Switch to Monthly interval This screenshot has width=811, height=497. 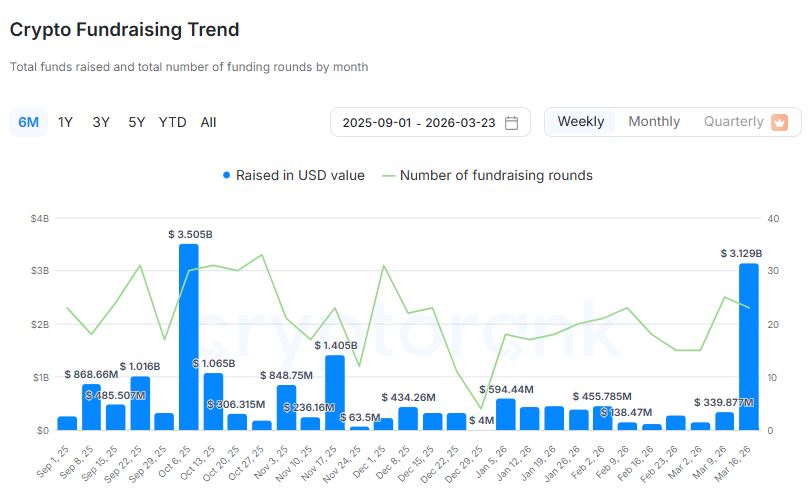654,122
